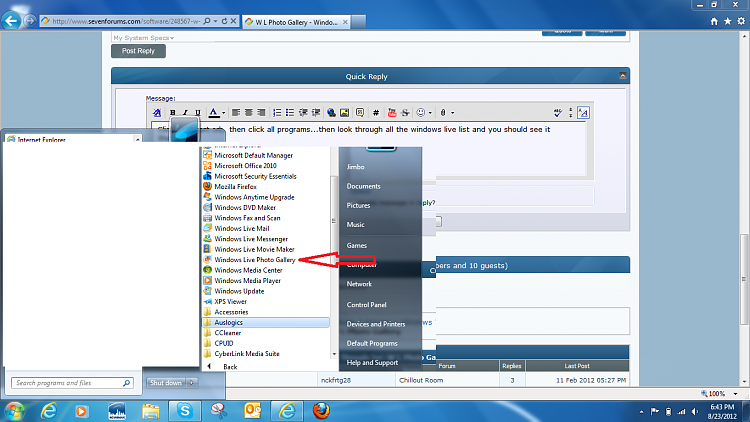Open the Outlook taskbar icon
Screen dimensions: 750x422
click(x=253, y=411)
